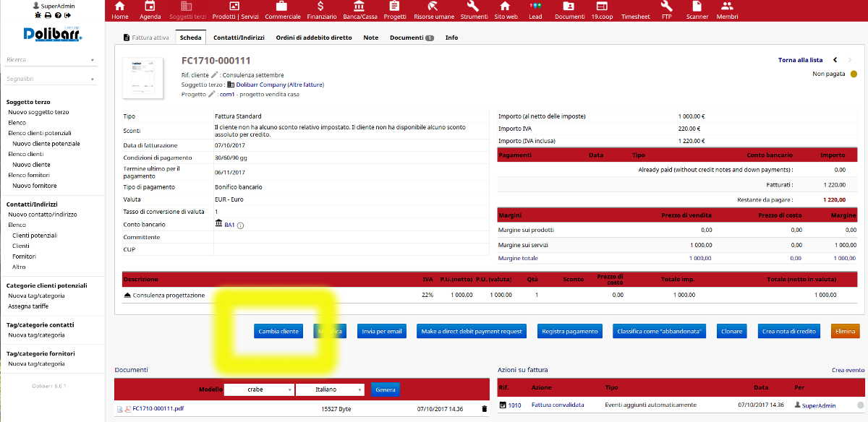Click the Torna alla lista link
This screenshot has height=422, width=868.
pos(800,60)
